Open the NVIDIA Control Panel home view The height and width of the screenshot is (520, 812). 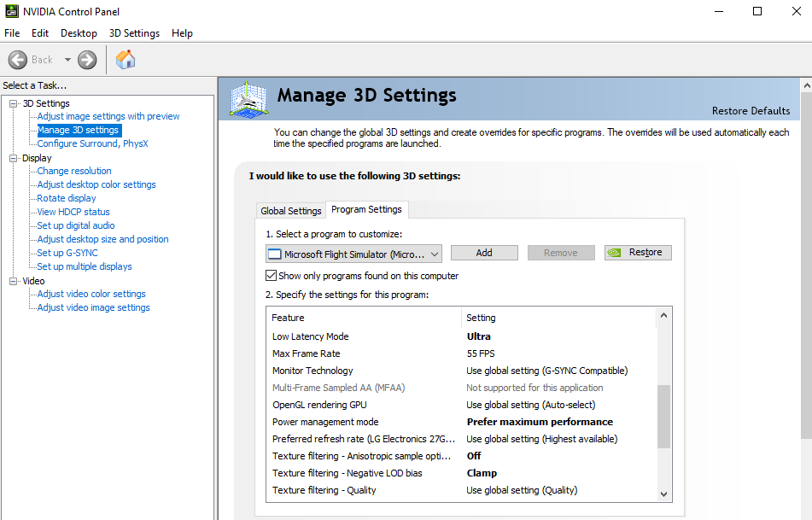(x=125, y=60)
